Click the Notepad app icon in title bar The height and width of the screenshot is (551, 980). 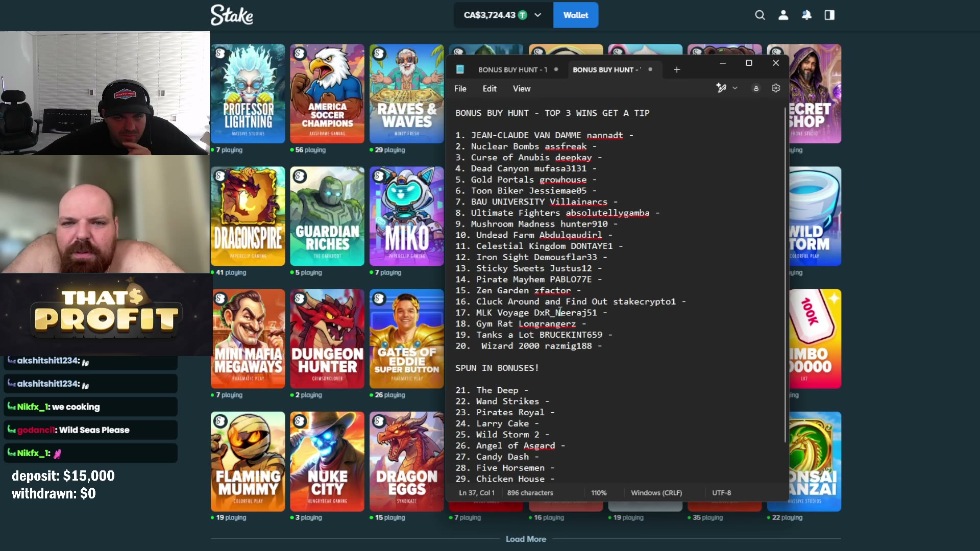460,69
